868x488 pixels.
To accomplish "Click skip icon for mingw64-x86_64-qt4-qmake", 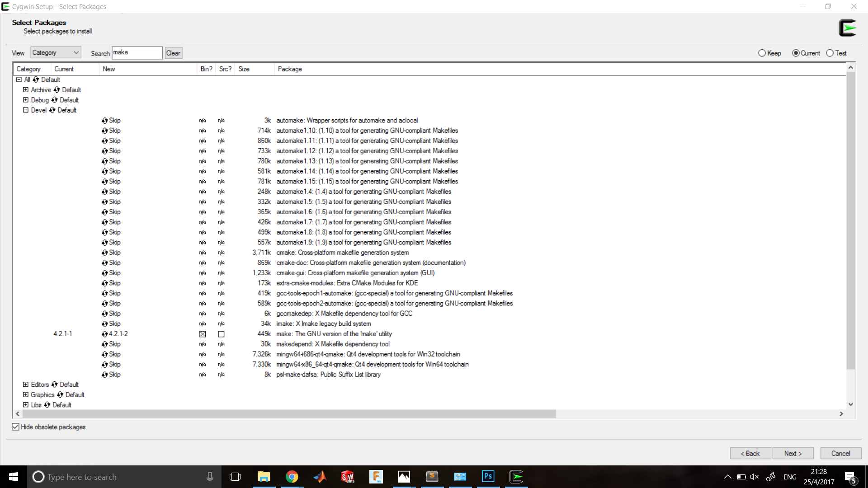I will point(105,365).
